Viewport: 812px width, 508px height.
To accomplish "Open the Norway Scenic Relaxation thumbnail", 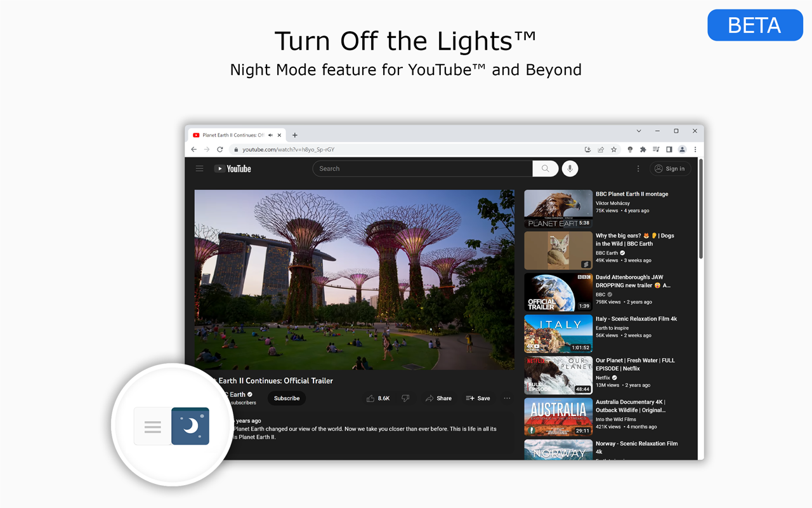I will click(558, 450).
